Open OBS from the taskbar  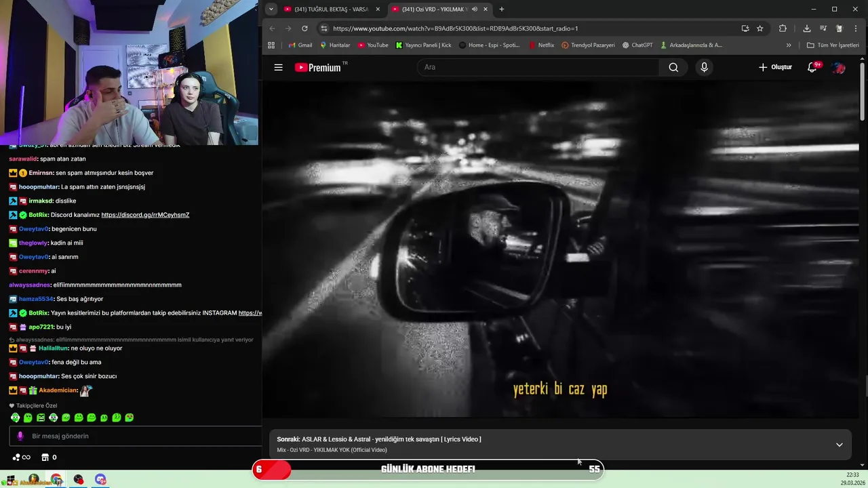click(79, 480)
